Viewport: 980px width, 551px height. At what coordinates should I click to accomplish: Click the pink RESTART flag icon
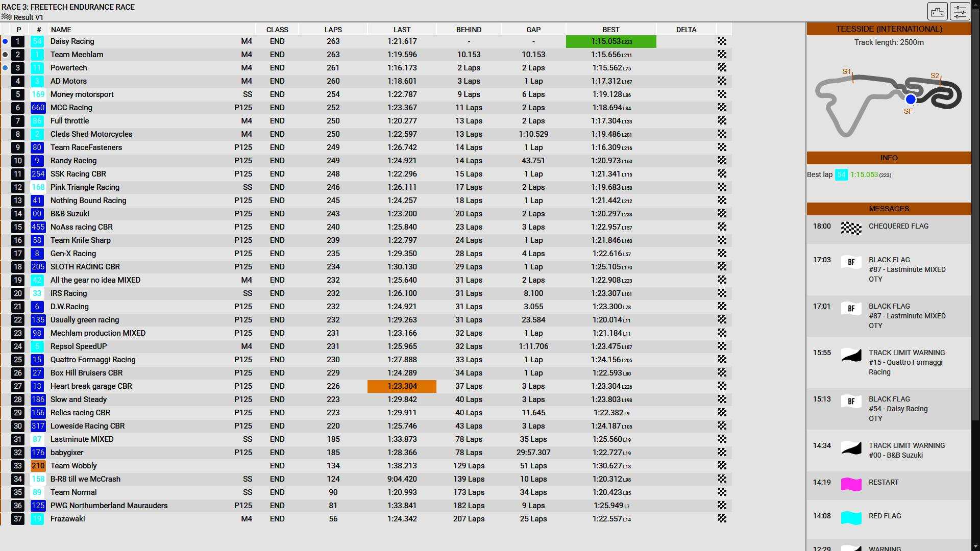tap(851, 484)
